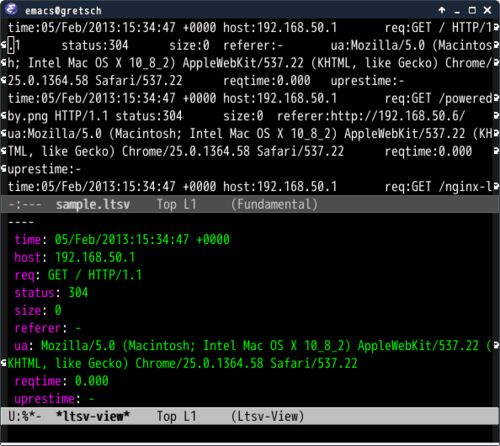Click the green host value 192.168.50.1
The height and width of the screenshot is (446, 500).
point(95,257)
